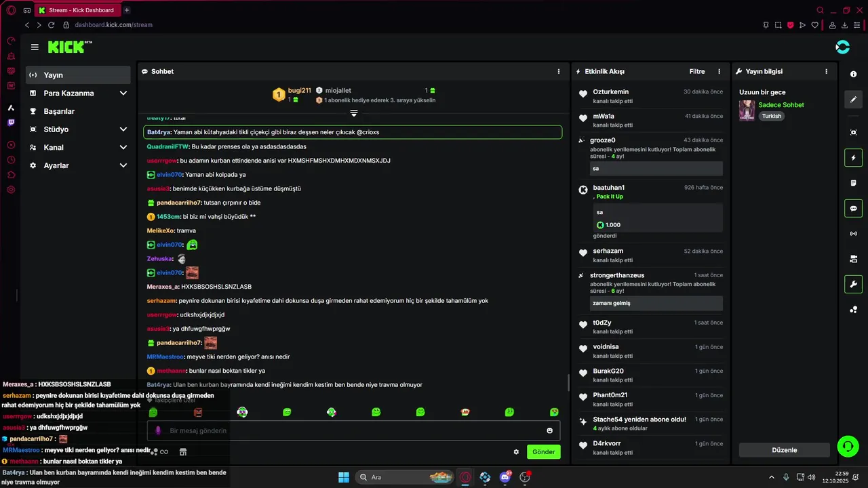Click miojallet in the gift leaderboard
The height and width of the screenshot is (488, 868).
[338, 90]
